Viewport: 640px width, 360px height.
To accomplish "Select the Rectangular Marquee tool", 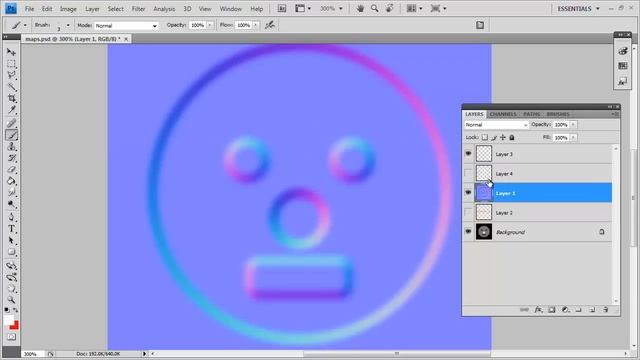I will point(11,64).
